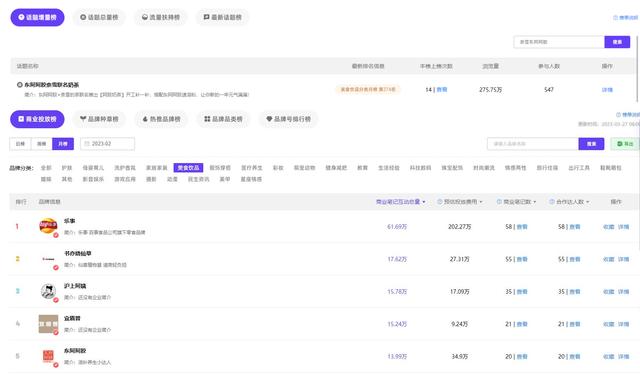Select the 商业投放榜 tab
Viewport: 640px width, 375px height.
coord(37,119)
